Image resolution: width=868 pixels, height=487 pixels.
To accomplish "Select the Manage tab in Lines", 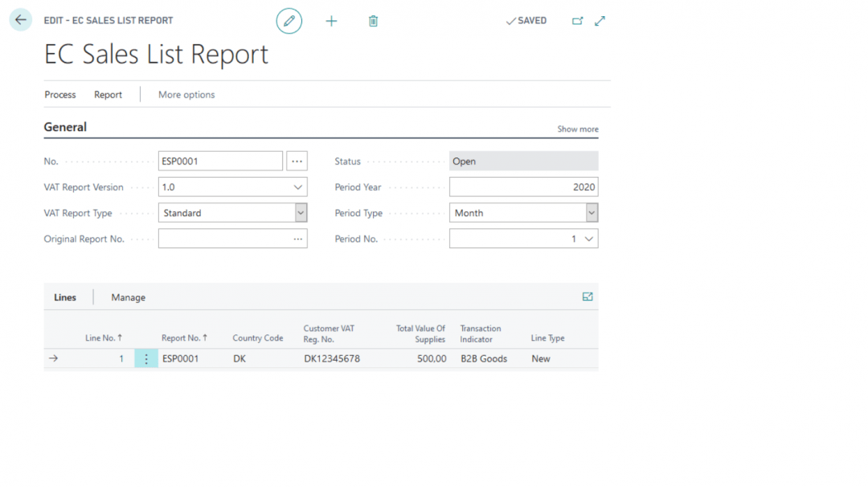I will point(129,297).
